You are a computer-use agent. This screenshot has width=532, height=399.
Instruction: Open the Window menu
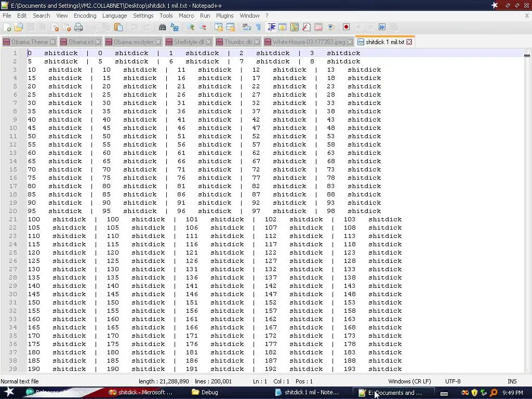[249, 16]
